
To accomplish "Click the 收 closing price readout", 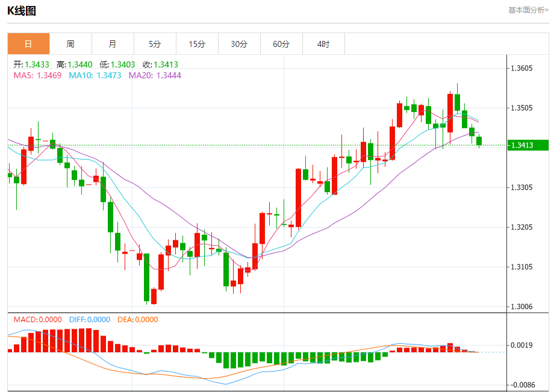I will point(160,64).
